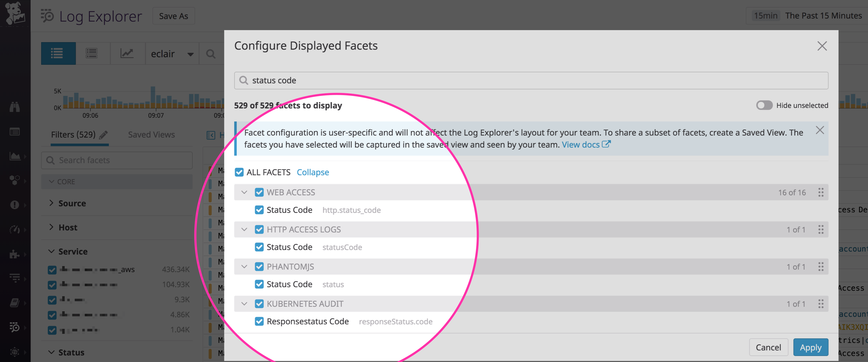Enable the Hide unselected toggle
Image resolution: width=868 pixels, height=362 pixels.
click(764, 105)
